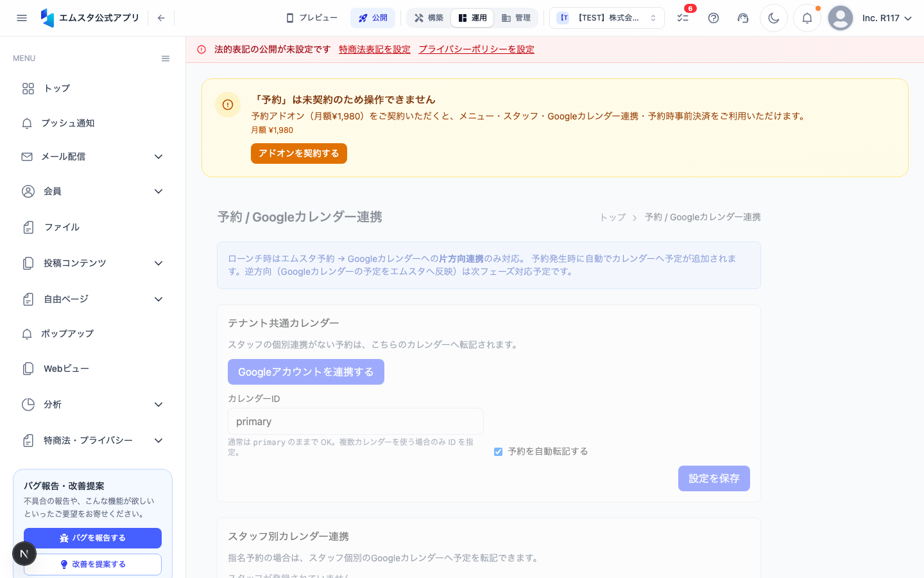Click トップ breadcrumb link
Image resolution: width=924 pixels, height=578 pixels.
tap(613, 217)
